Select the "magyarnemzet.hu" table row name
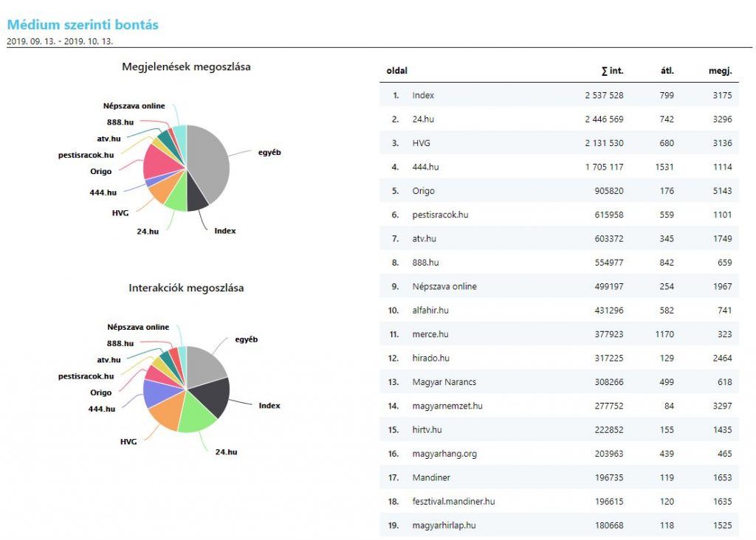Viewport: 756px width, 540px height. pyautogui.click(x=447, y=406)
